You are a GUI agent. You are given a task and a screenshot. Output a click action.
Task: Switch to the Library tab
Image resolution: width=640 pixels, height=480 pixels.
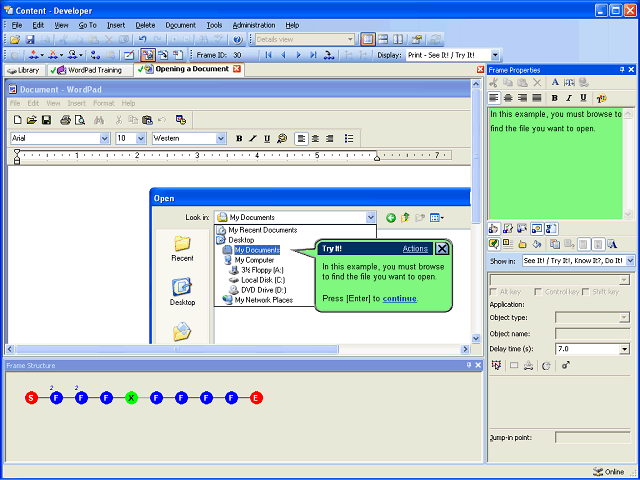24,70
